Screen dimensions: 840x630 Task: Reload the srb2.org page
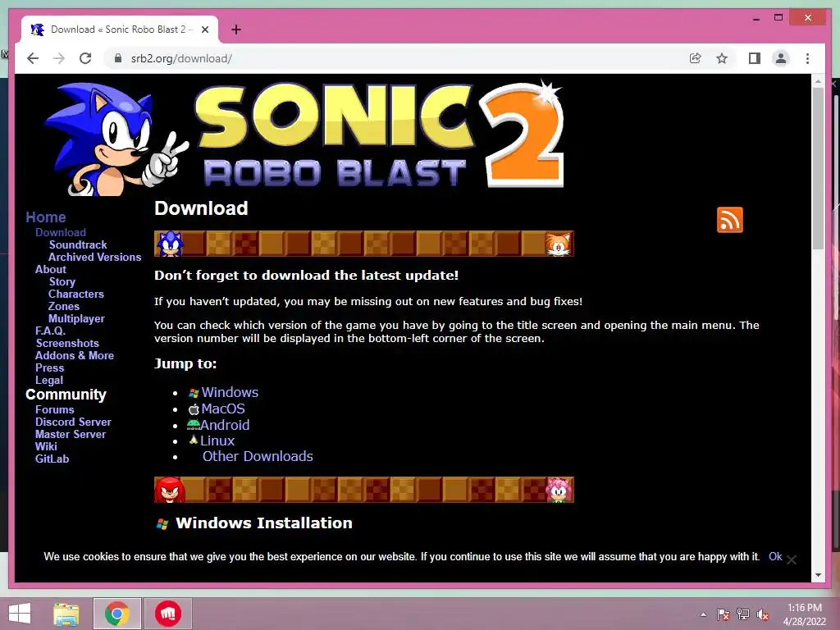(85, 58)
